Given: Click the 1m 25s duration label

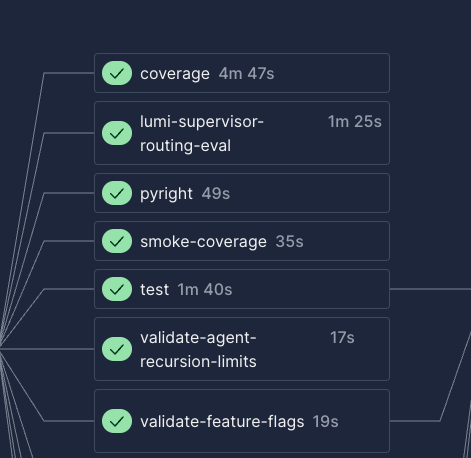Looking at the screenshot, I should (355, 122).
